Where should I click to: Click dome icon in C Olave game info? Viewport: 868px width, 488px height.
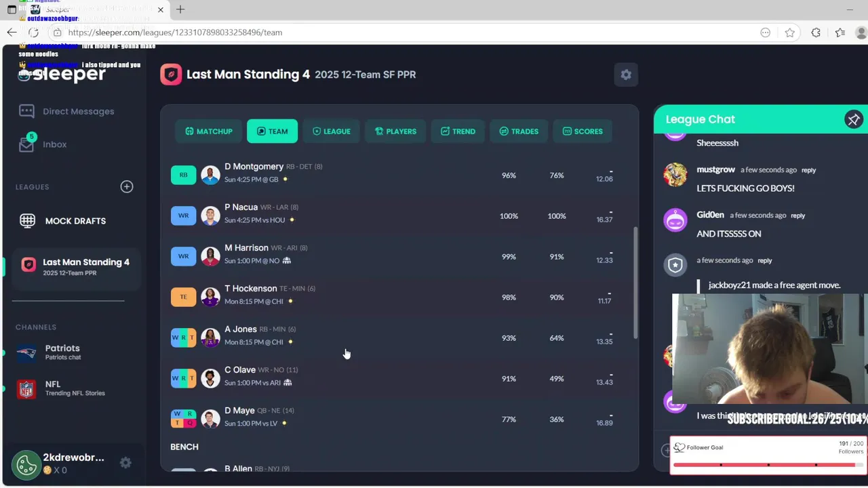pyautogui.click(x=288, y=382)
